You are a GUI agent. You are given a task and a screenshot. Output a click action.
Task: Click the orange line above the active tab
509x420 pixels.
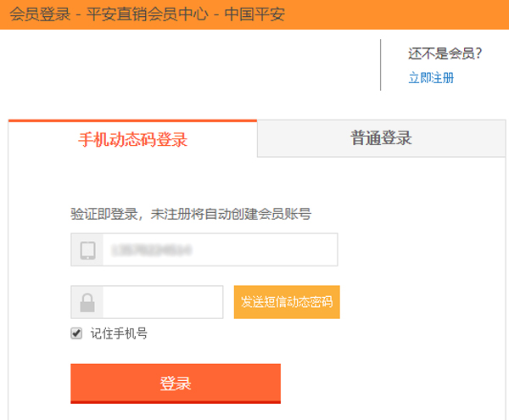coord(132,120)
